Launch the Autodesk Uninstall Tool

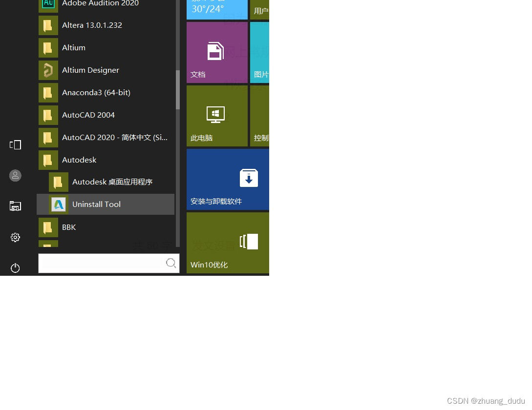point(106,204)
